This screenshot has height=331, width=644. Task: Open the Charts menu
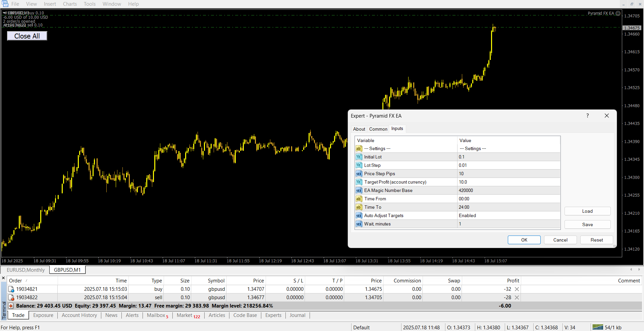click(70, 4)
